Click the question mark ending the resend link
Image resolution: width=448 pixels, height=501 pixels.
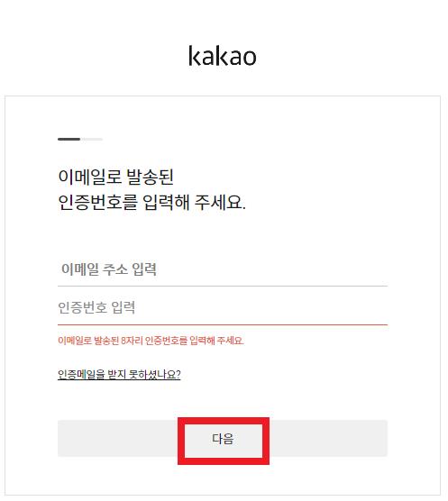point(178,374)
